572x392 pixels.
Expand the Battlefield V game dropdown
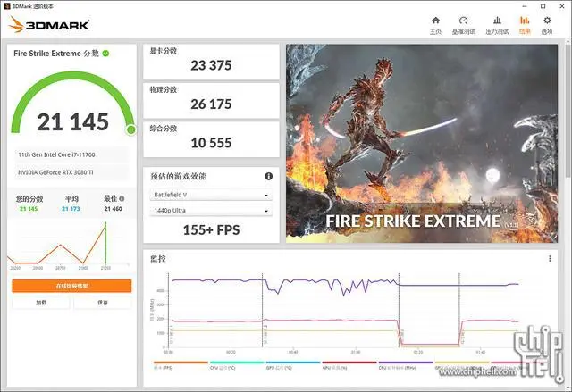tap(211, 195)
